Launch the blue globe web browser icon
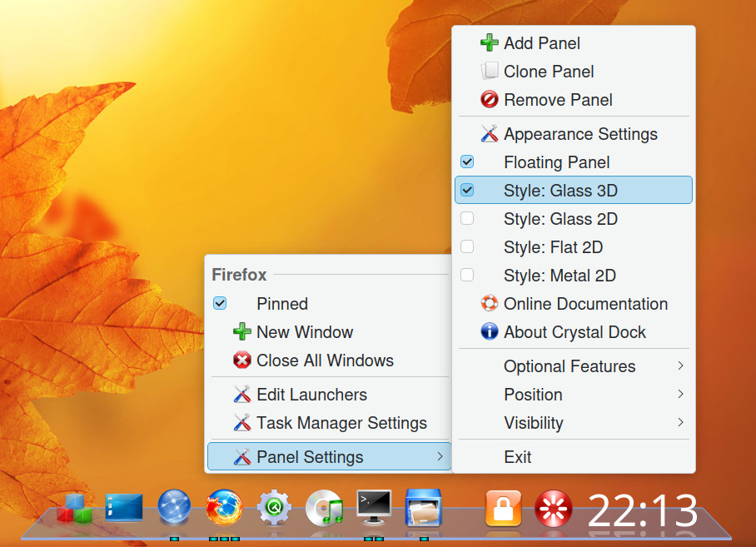The height and width of the screenshot is (547, 756). [174, 506]
